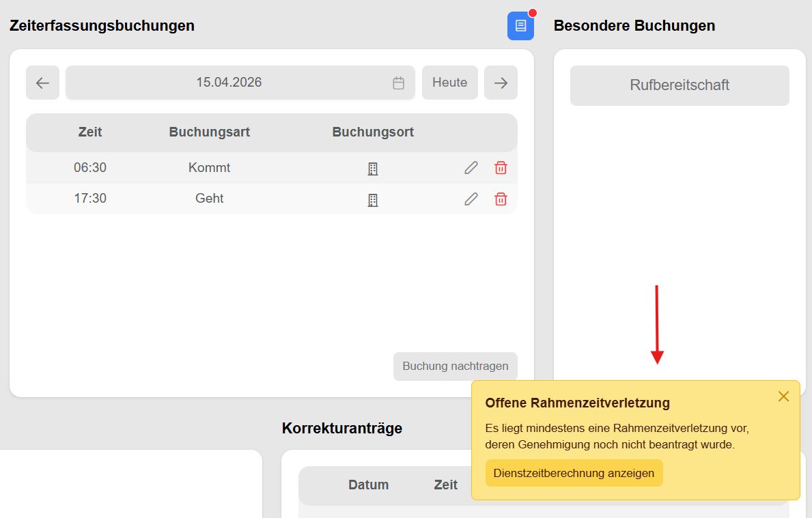The height and width of the screenshot is (518, 812).
Task: Go to next day with right arrow
Action: (x=501, y=83)
